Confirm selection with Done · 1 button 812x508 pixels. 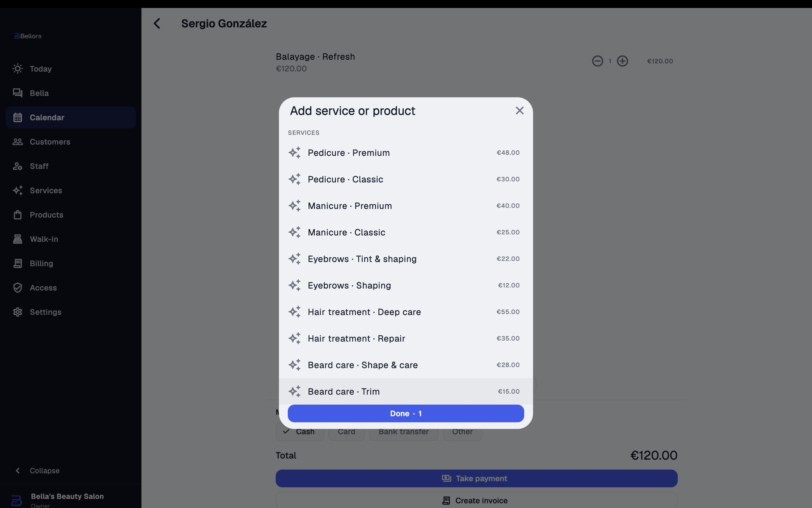click(406, 413)
